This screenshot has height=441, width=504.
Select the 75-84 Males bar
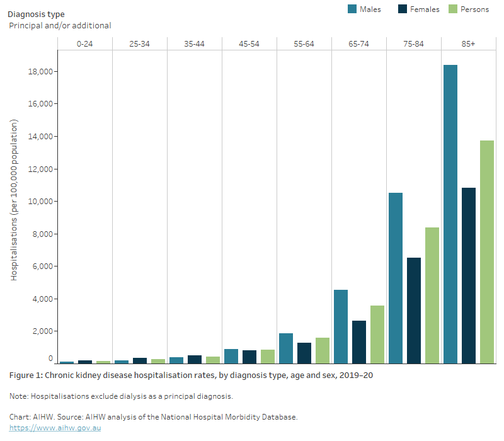[396, 278]
